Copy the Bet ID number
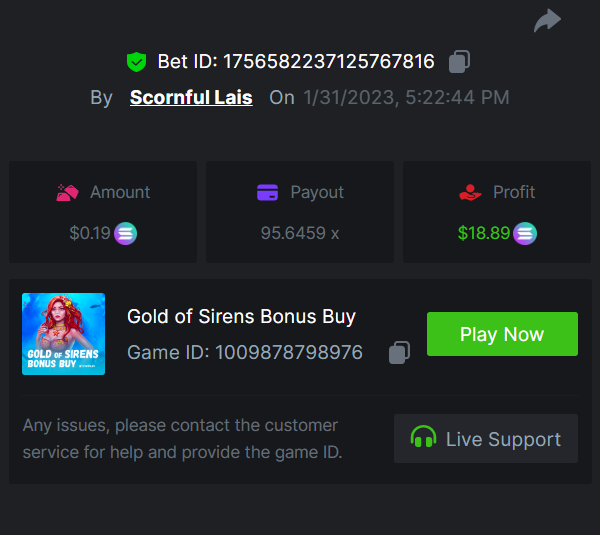 click(459, 62)
